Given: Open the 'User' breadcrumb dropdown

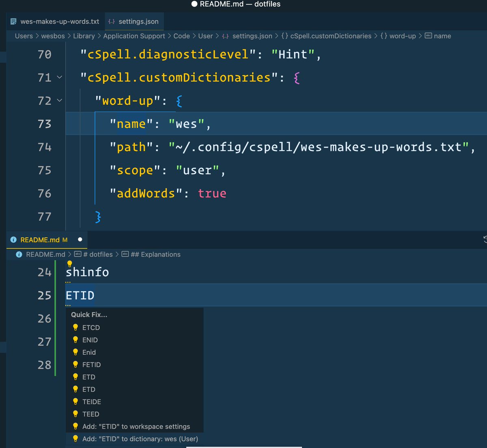Looking at the screenshot, I should click(x=205, y=36).
